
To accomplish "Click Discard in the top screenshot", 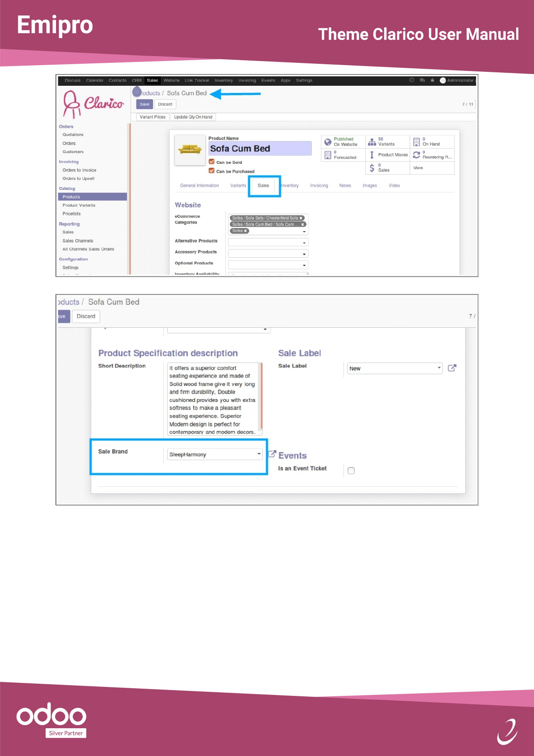I will tap(165, 104).
